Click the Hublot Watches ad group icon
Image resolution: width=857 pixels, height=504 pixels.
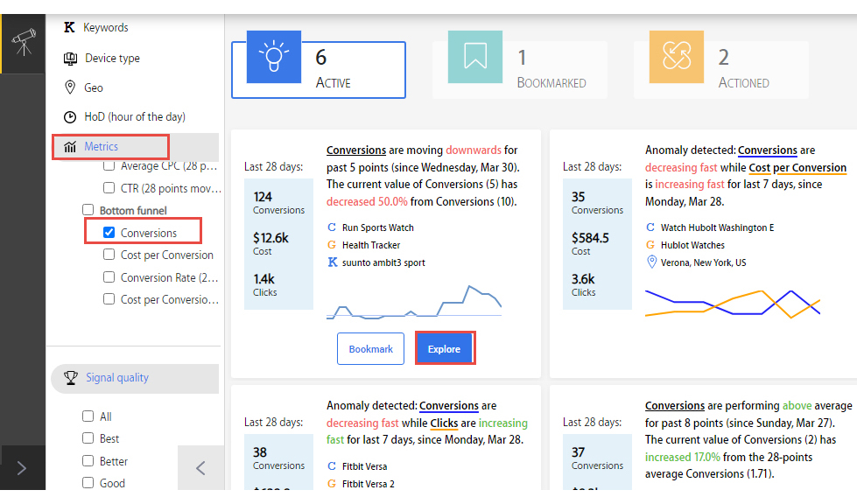(x=650, y=245)
